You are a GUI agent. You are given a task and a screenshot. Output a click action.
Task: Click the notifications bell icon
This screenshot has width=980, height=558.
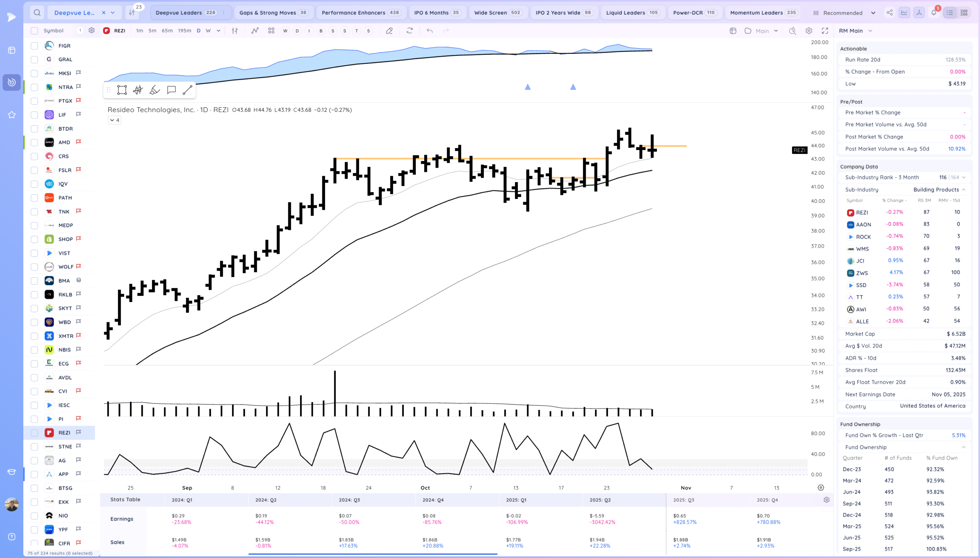pyautogui.click(x=934, y=13)
